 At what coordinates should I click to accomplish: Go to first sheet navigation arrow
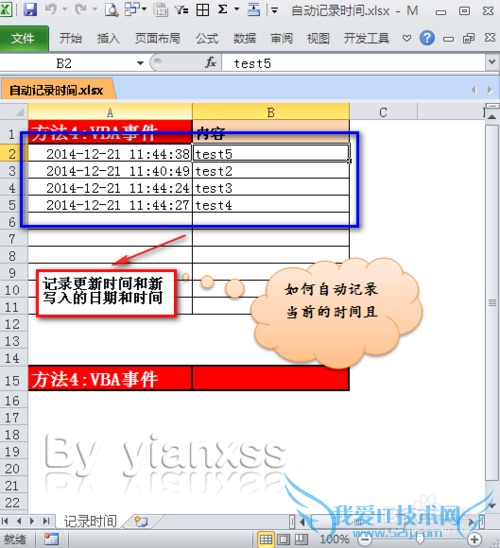click(x=5, y=521)
